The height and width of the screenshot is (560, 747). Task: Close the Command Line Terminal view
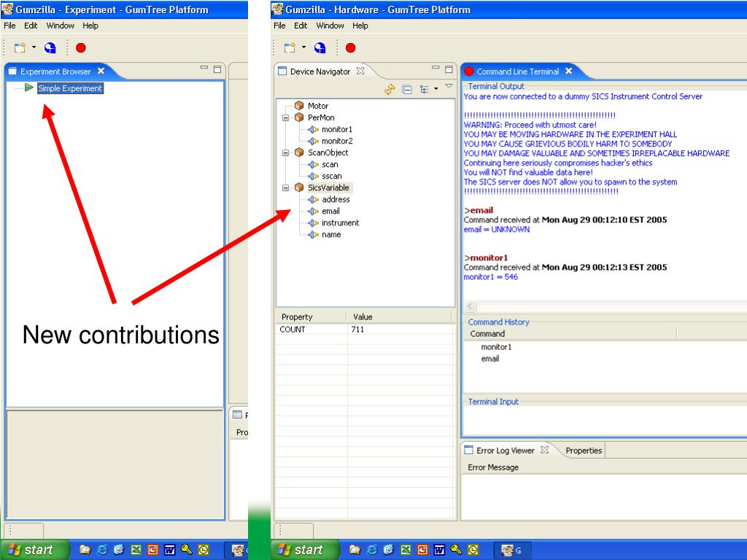569,71
